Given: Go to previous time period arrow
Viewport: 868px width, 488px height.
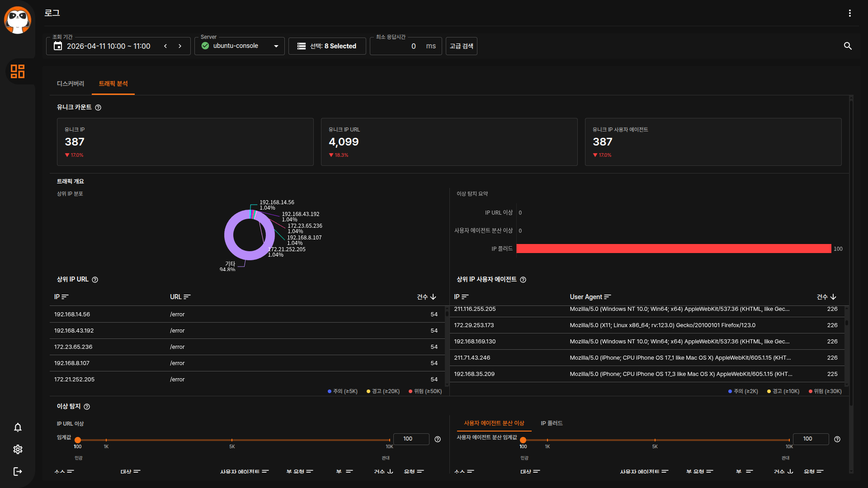Looking at the screenshot, I should pyautogui.click(x=165, y=46).
